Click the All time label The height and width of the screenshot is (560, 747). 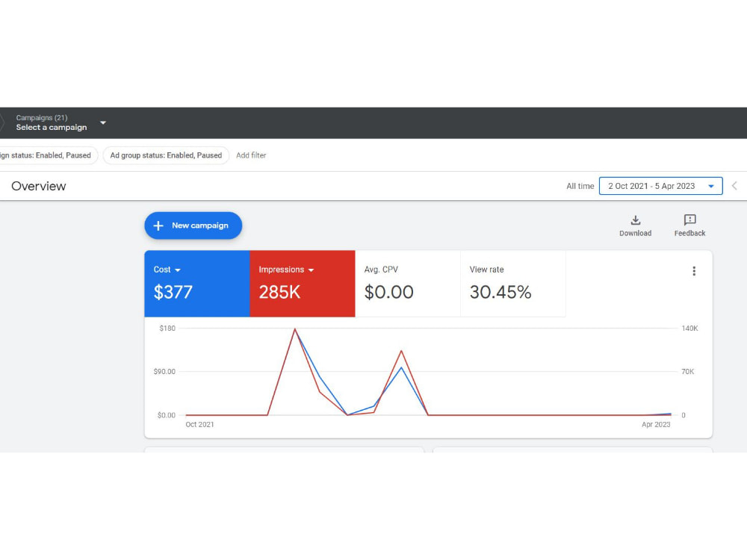(x=580, y=186)
